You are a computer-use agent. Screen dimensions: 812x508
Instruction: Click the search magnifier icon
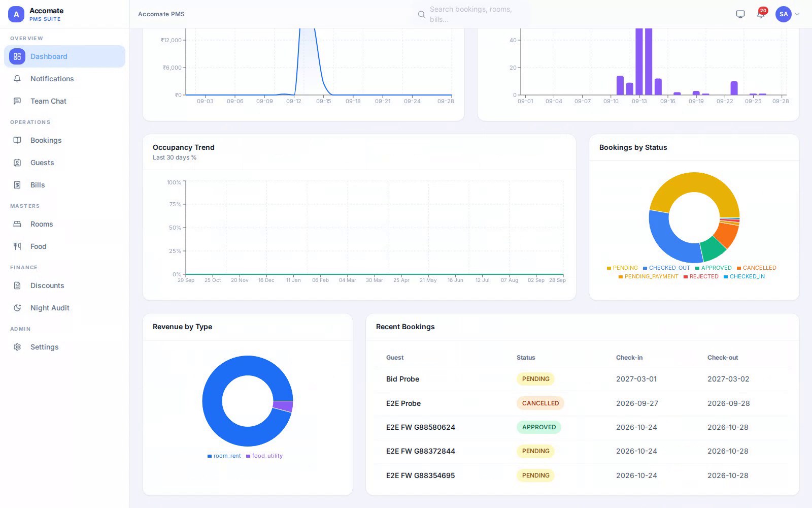click(421, 14)
